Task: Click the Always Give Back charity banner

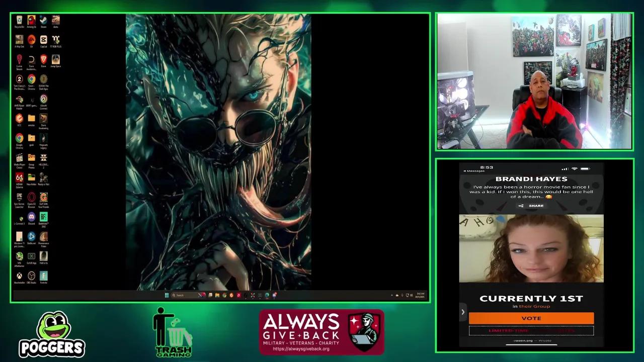Action: click(x=321, y=332)
